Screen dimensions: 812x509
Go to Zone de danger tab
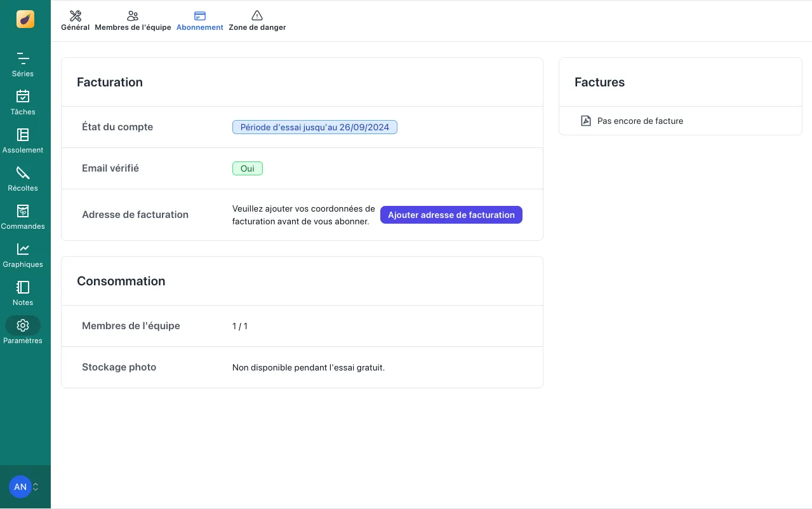coord(257,21)
